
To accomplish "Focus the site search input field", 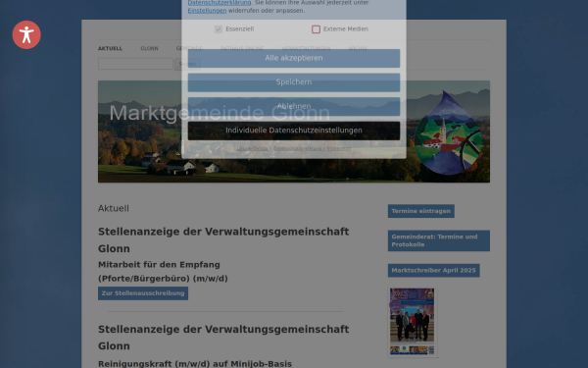I will click(135, 64).
